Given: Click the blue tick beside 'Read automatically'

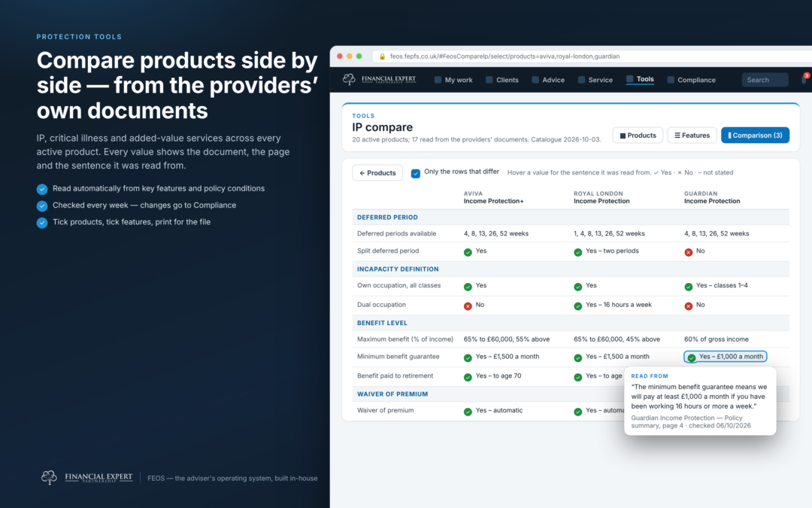Looking at the screenshot, I should click(42, 189).
